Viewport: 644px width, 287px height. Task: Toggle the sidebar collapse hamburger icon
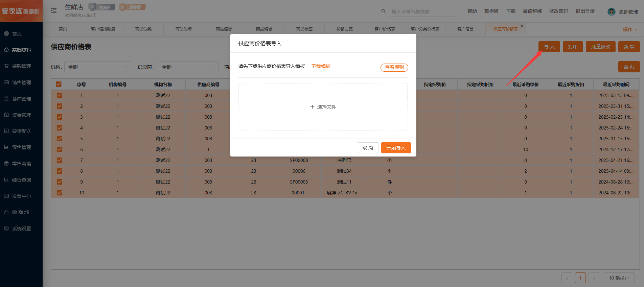point(54,11)
